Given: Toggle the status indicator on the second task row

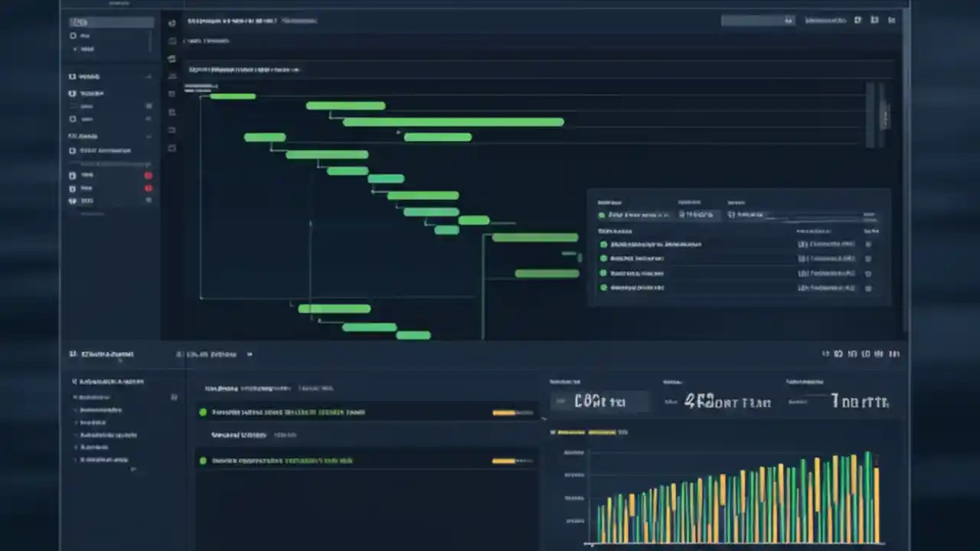Looking at the screenshot, I should pos(202,461).
